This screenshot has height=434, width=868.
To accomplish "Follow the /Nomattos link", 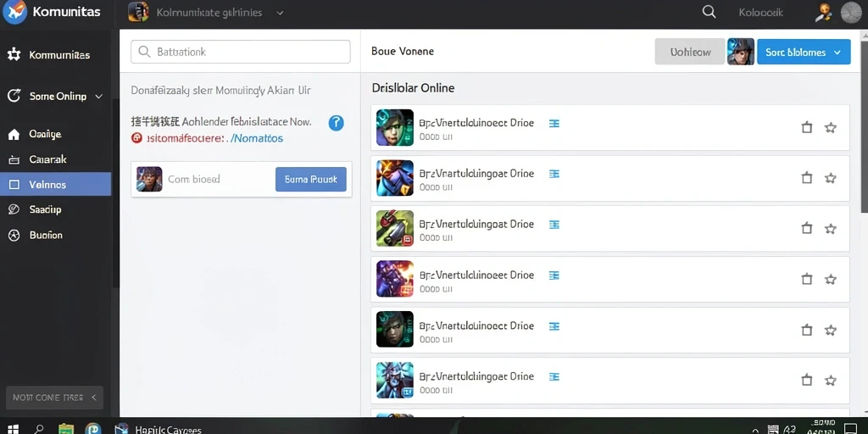I will click(258, 138).
